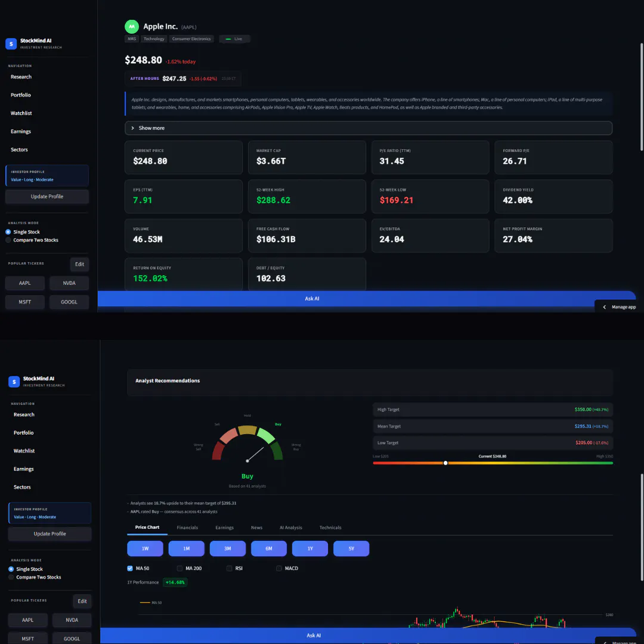The height and width of the screenshot is (644, 644).
Task: Set chart range to 3M
Action: 228,549
